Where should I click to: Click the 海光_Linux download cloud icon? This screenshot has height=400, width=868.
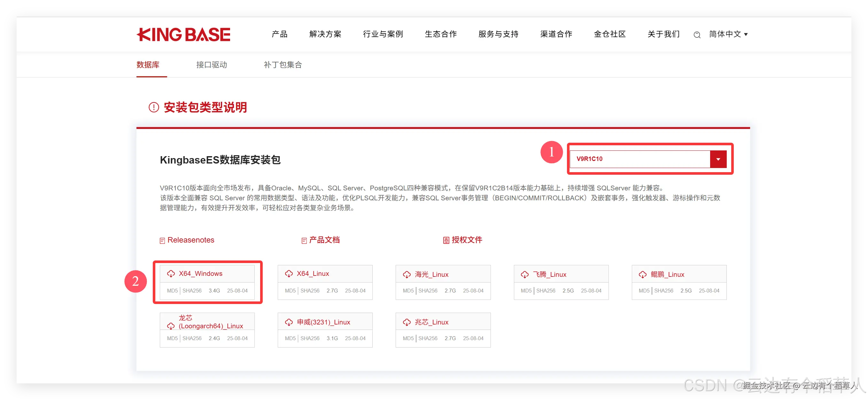tap(407, 275)
